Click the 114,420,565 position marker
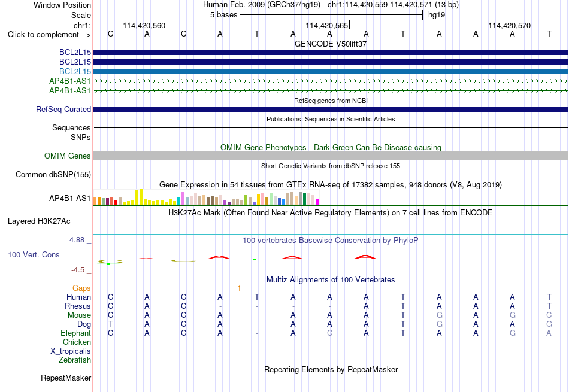Screen dimensions: 569x392 [x=326, y=25]
